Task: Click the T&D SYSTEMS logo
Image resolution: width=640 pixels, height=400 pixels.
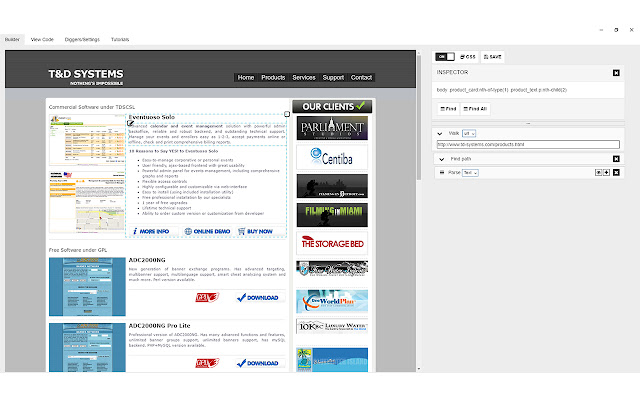Action: [x=86, y=76]
